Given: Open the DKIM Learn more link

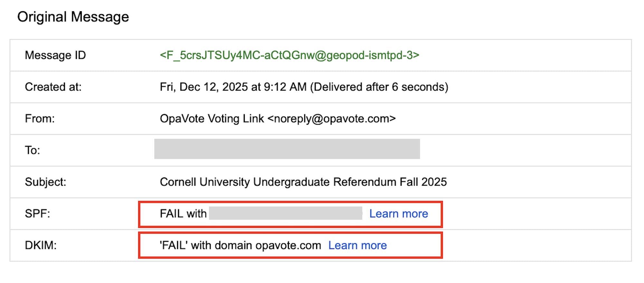Looking at the screenshot, I should coord(357,246).
